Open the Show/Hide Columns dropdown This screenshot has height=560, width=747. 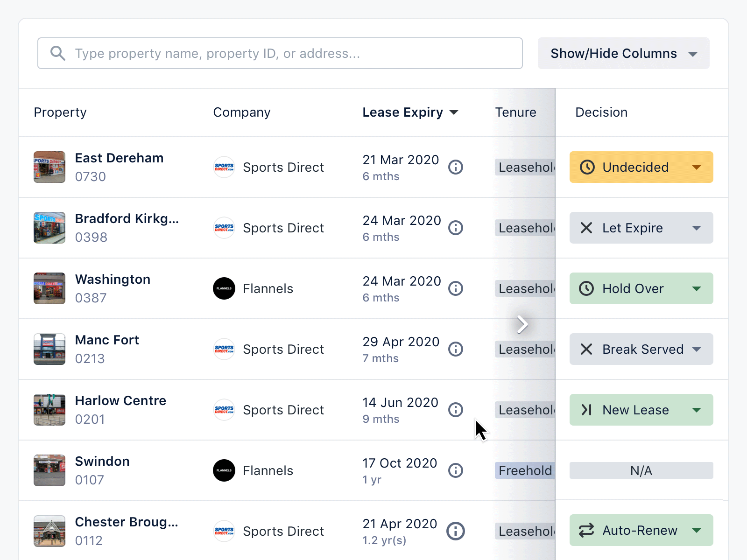(x=623, y=53)
